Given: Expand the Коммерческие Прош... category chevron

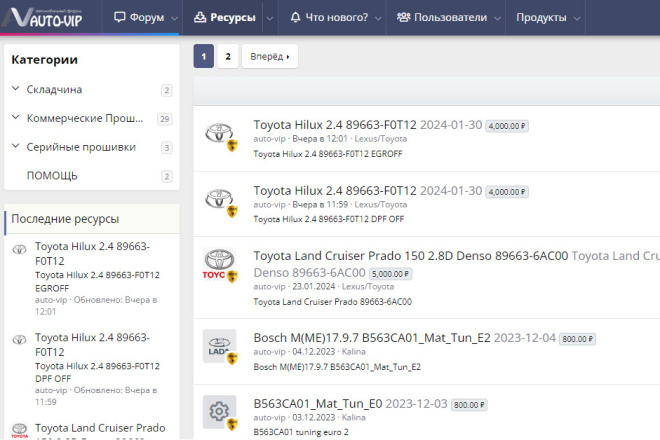Looking at the screenshot, I should point(16,117).
